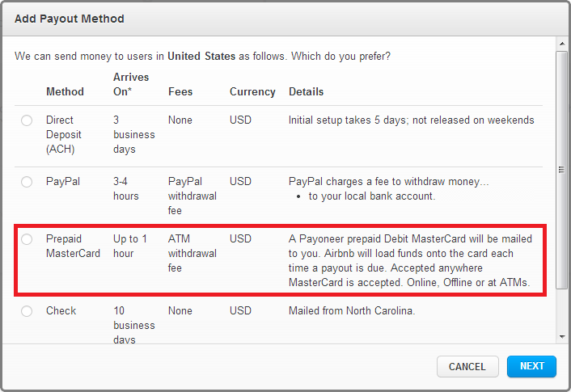This screenshot has width=571, height=392.
Task: Choose the PayPal payout radio button
Action: [27, 182]
